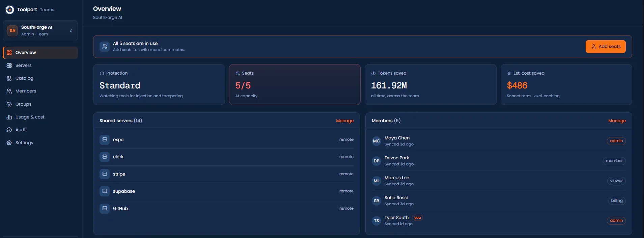Click Maya Chen's admin role badge
This screenshot has width=644, height=238.
[616, 141]
